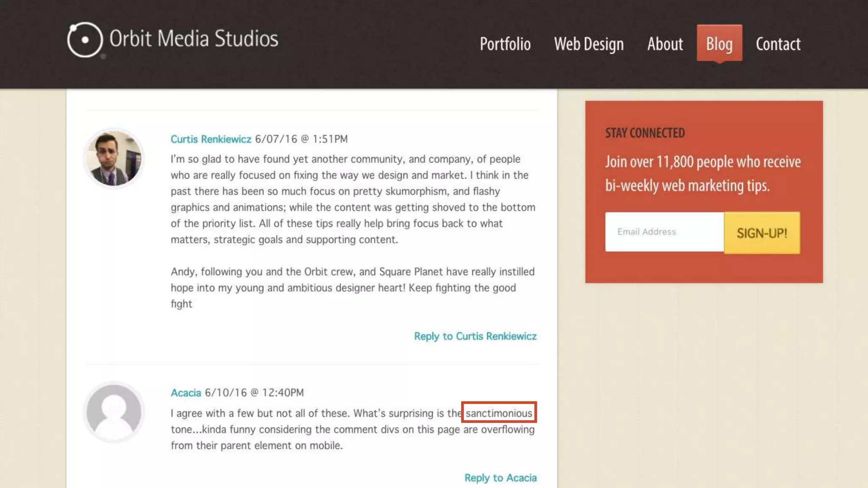Go to the Web Design page
The width and height of the screenshot is (868, 488).
pyautogui.click(x=589, y=44)
